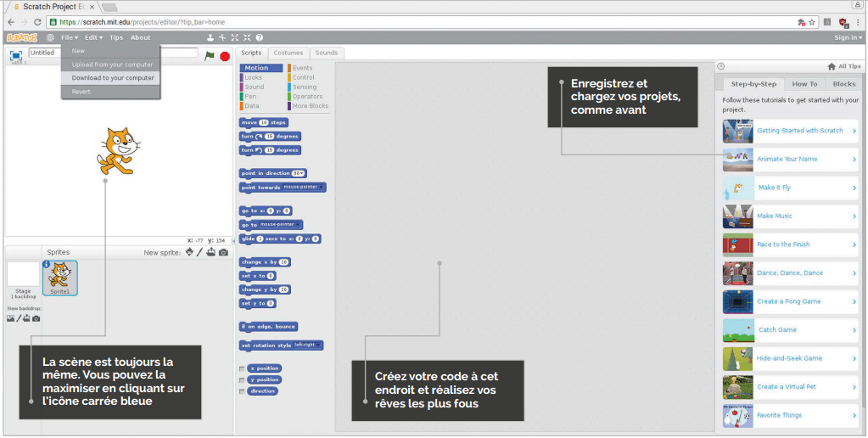Tick the y position reporter checkbox
Screen dimensions: 868x438
243,379
